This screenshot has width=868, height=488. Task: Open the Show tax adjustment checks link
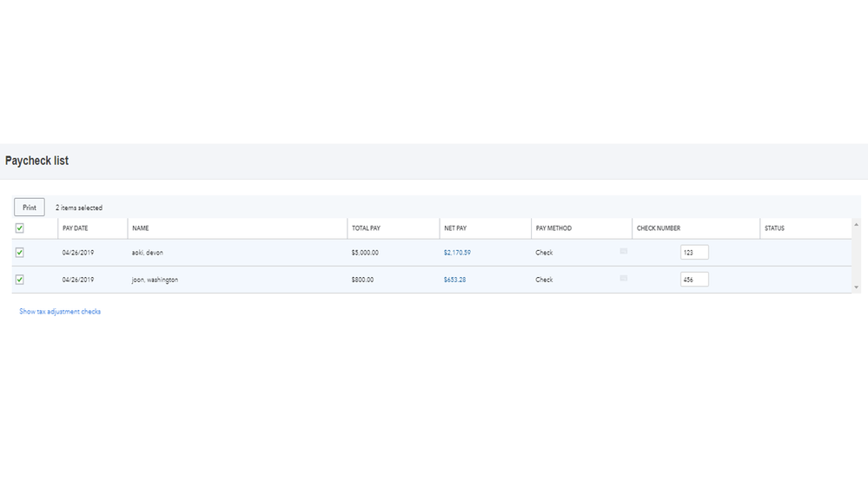pyautogui.click(x=60, y=311)
